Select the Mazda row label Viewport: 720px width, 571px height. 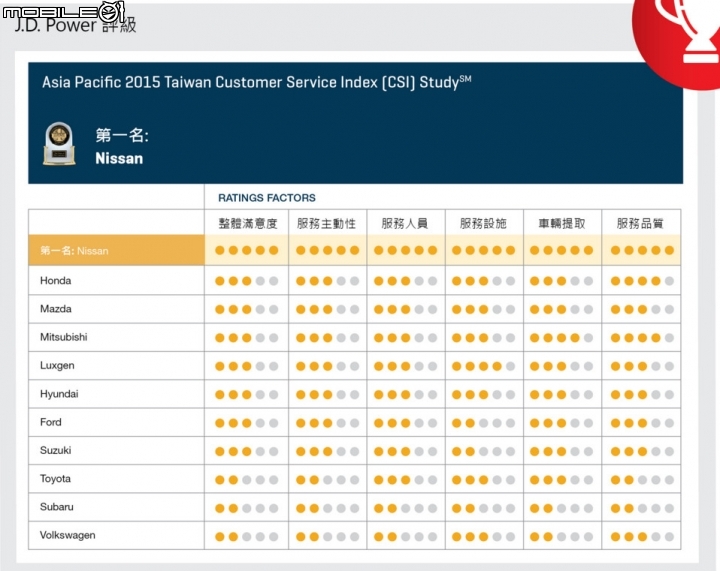coord(56,309)
